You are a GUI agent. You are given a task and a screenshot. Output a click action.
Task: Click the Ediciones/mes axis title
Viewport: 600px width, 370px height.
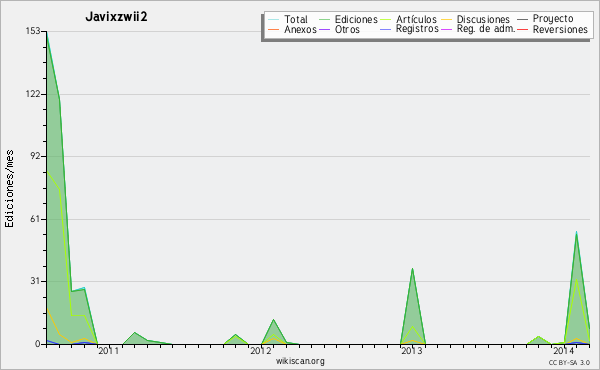[9, 188]
